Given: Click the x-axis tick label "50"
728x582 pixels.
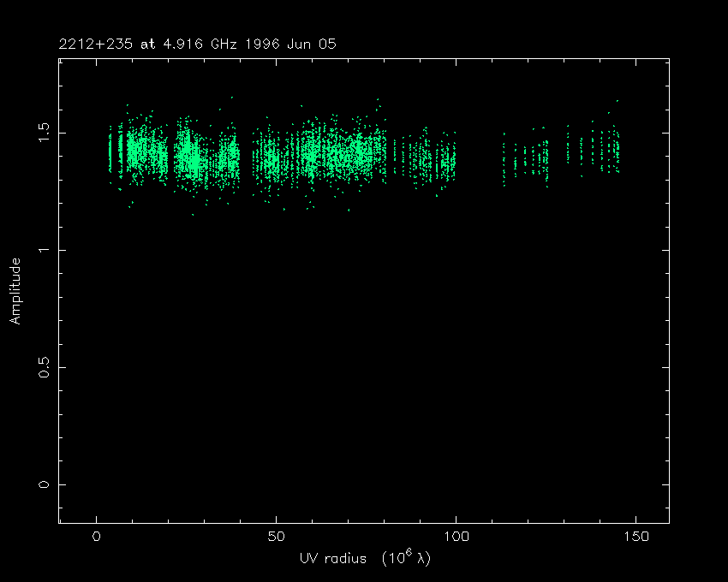Looking at the screenshot, I should (x=276, y=537).
